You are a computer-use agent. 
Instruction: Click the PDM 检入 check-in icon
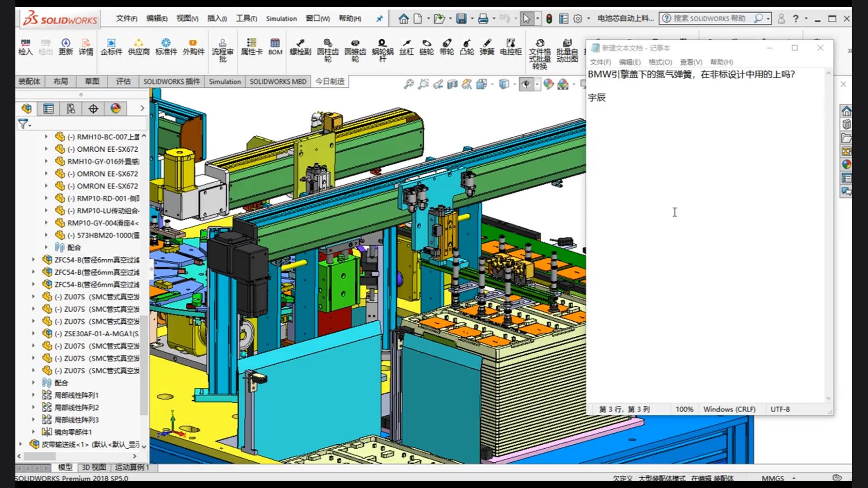(x=25, y=47)
